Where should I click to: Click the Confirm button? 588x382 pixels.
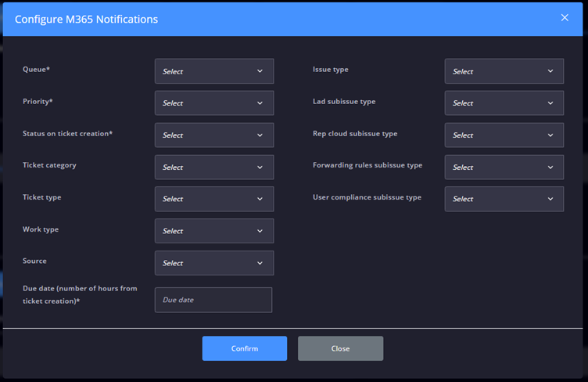point(245,348)
